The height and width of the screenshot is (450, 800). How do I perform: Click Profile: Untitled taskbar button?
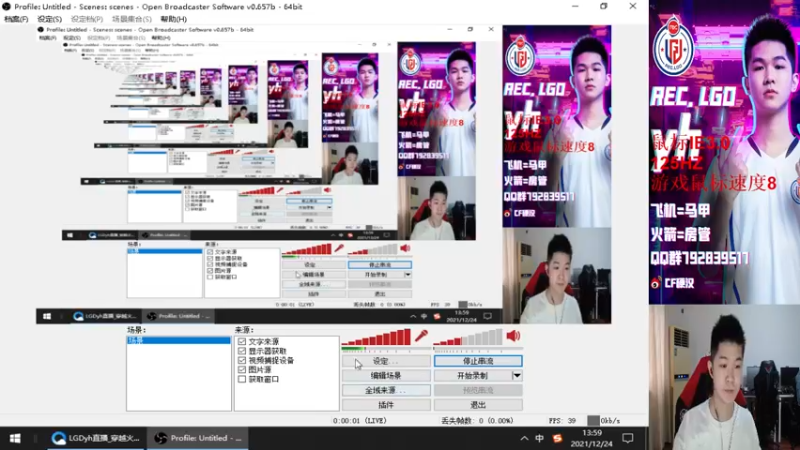point(198,438)
